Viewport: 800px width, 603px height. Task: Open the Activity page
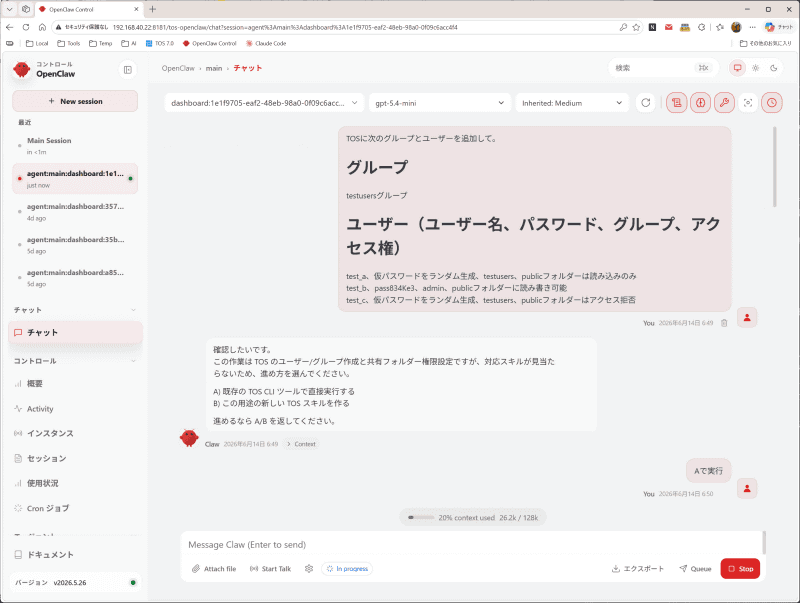[x=75, y=409]
